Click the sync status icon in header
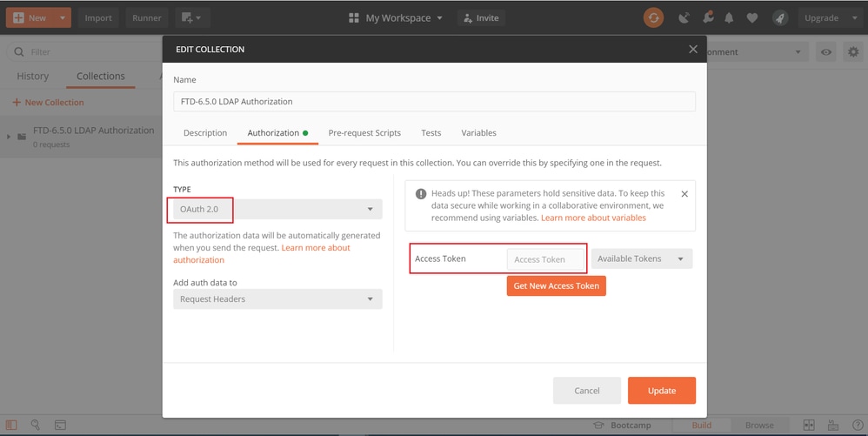Screen dimensions: 868x436 (x=653, y=17)
